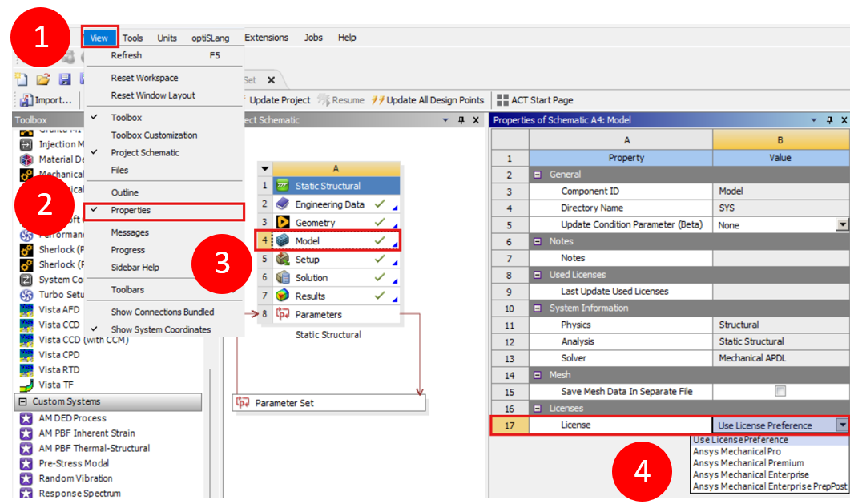Click the Geometry cell icon
Image resolution: width=850 pixels, height=504 pixels.
coord(283,222)
